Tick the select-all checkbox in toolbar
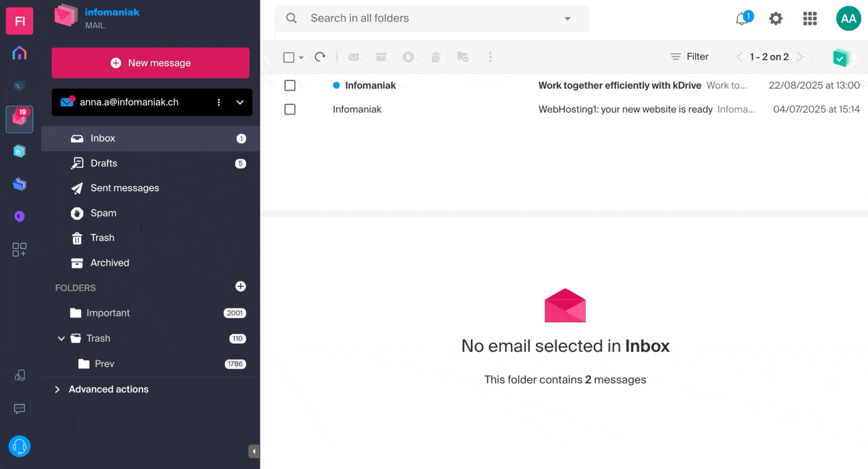 289,57
